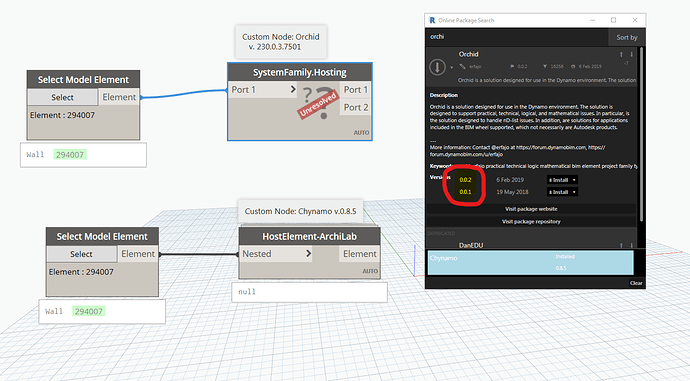Open the Install dropdown for version 0.0.2
The image size is (690, 381).
[x=562, y=180]
